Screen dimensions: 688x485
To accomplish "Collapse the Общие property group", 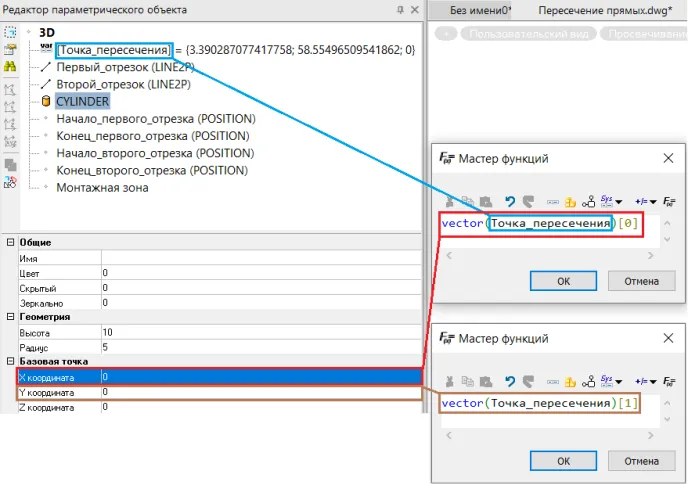I will click(10, 243).
